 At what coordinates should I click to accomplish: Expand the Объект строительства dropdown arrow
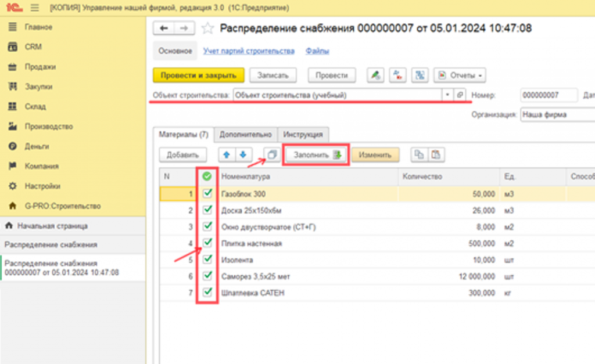tap(447, 95)
